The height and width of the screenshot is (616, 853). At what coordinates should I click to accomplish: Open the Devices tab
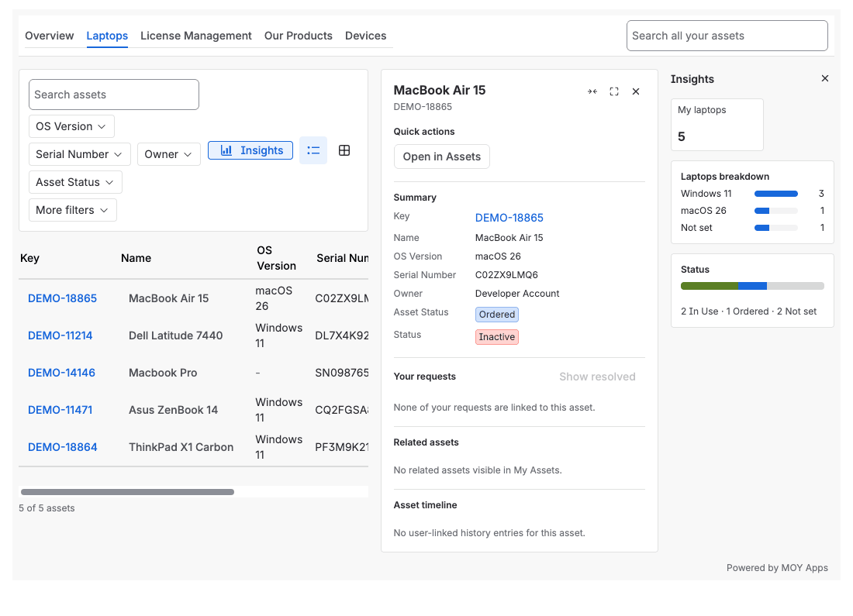365,36
